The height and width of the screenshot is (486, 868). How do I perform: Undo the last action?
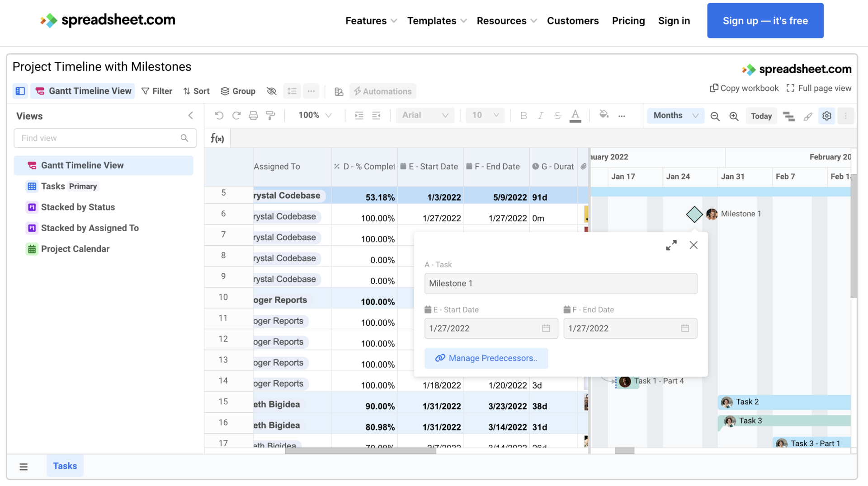coord(219,115)
